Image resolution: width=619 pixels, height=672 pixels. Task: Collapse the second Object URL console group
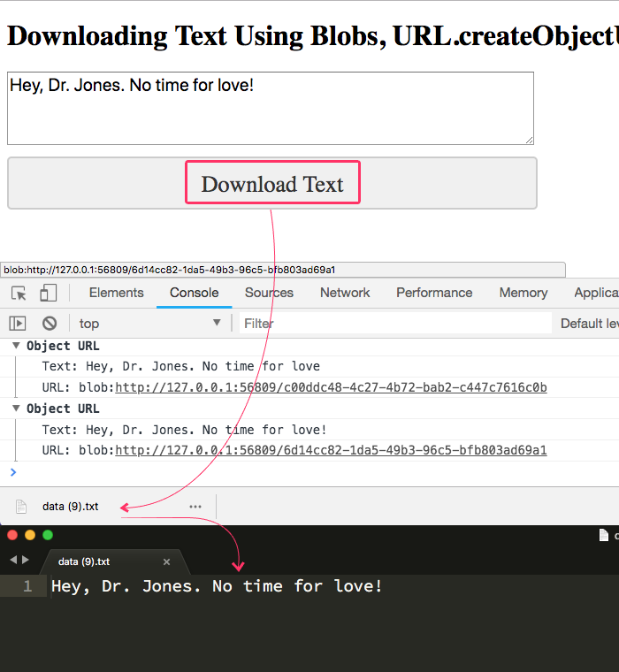pos(16,409)
